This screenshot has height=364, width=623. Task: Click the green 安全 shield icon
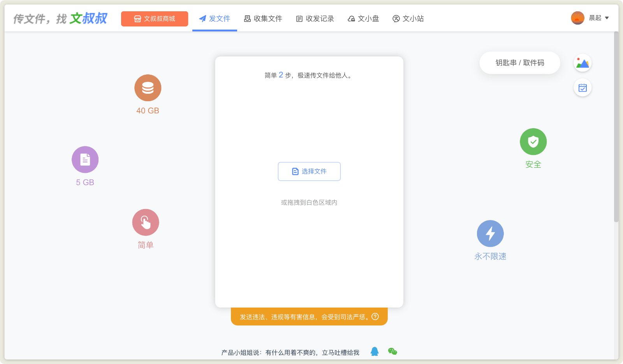click(x=533, y=142)
